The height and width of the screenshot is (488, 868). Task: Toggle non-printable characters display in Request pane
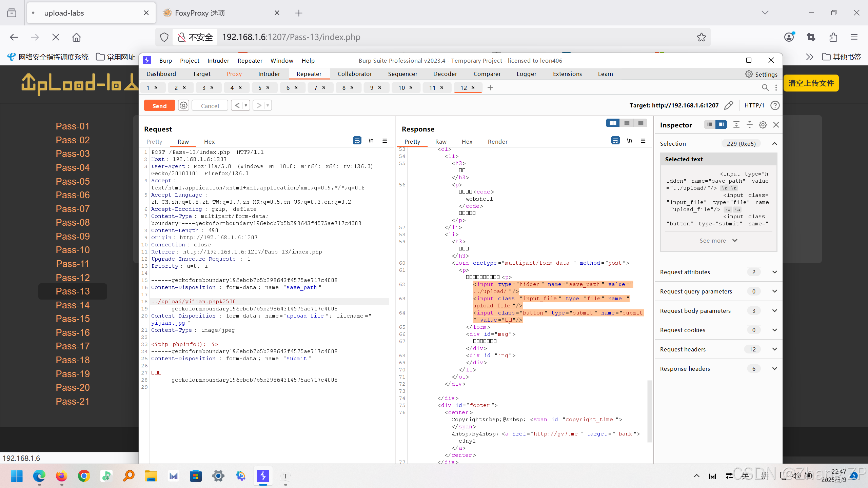coord(371,141)
